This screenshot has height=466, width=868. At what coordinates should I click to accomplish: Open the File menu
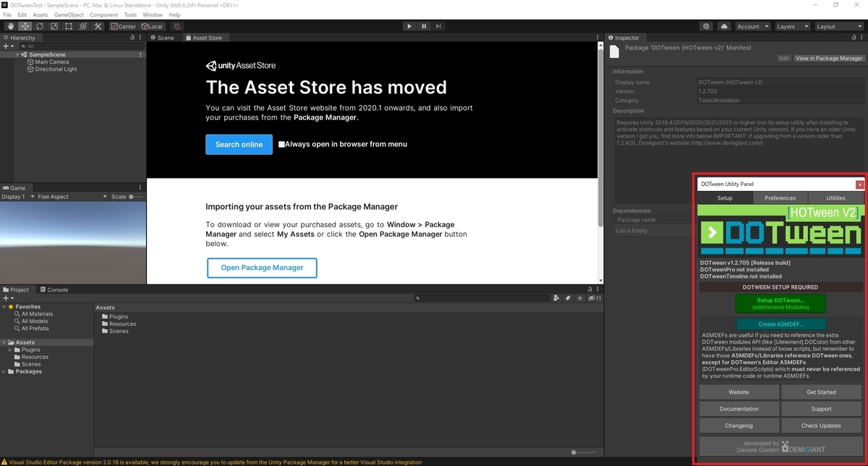7,14
